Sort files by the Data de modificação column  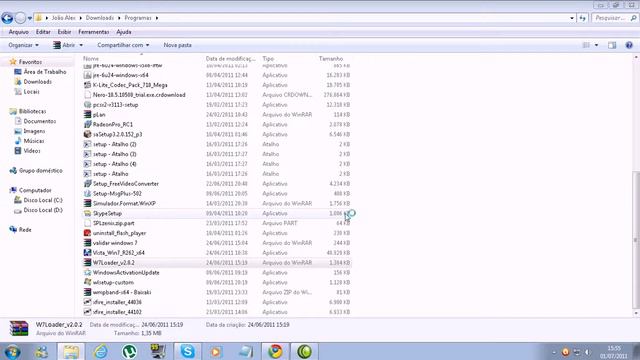point(231,59)
